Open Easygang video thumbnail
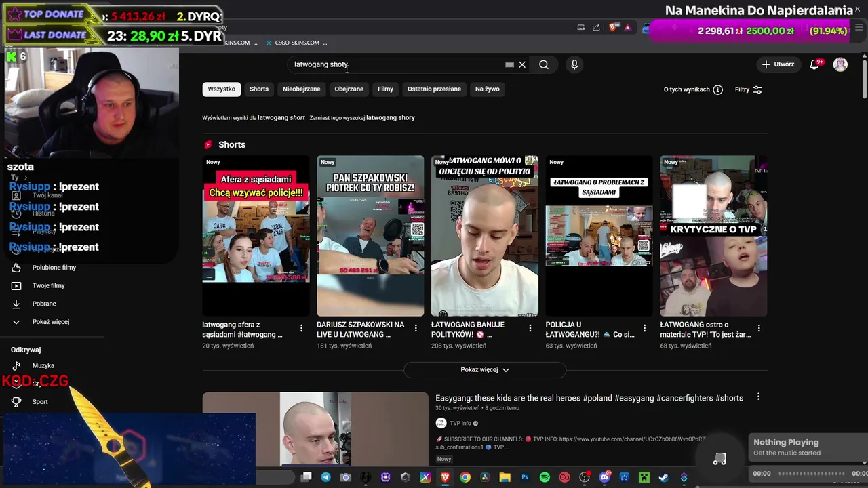The width and height of the screenshot is (868, 488). [315, 429]
